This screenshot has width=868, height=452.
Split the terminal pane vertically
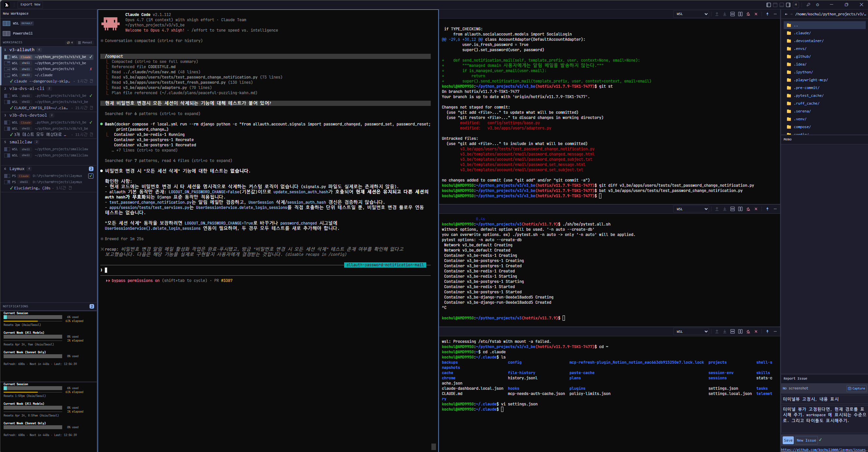coord(740,14)
